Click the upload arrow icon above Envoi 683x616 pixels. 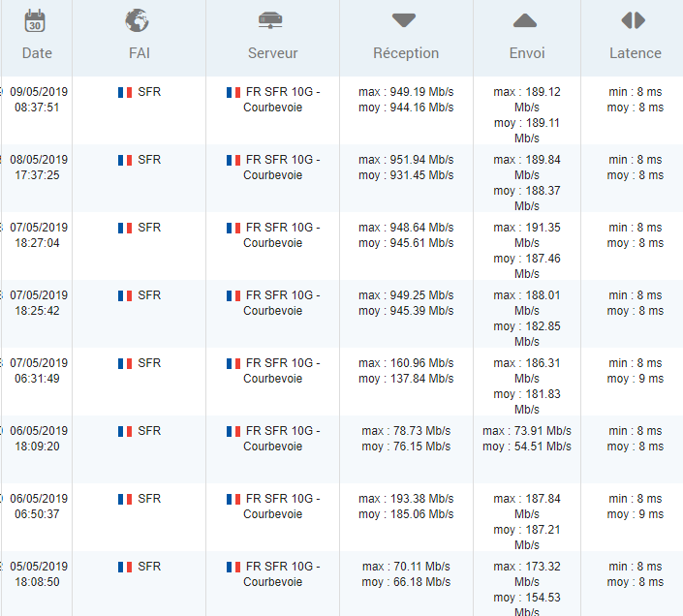point(525,20)
